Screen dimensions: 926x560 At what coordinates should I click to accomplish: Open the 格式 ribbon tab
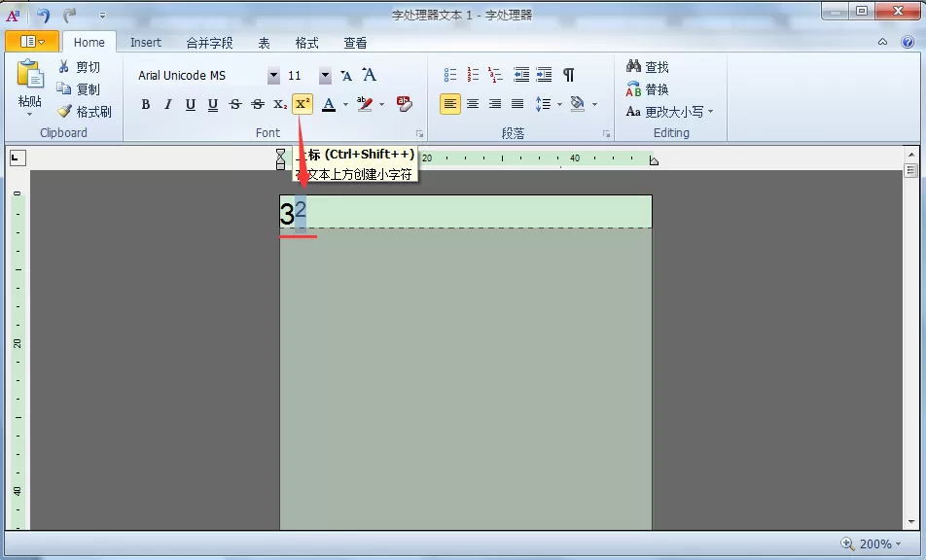pyautogui.click(x=306, y=43)
